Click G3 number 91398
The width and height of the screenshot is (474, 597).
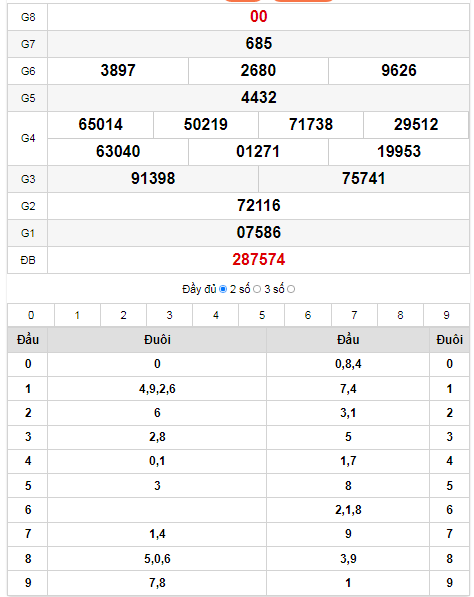tap(153, 179)
